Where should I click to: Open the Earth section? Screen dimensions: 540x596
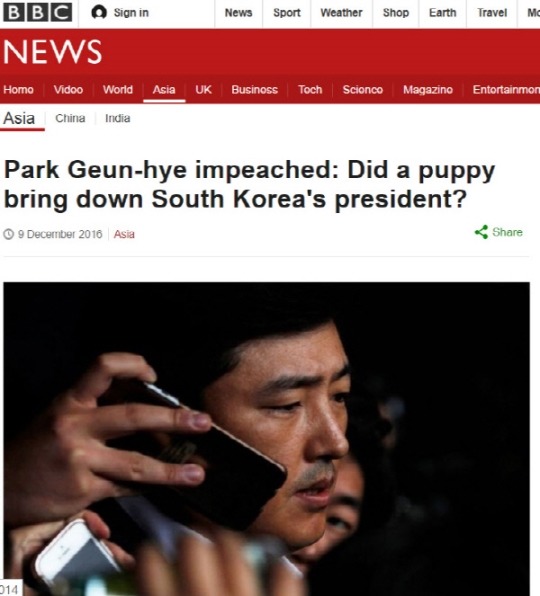[x=443, y=13]
